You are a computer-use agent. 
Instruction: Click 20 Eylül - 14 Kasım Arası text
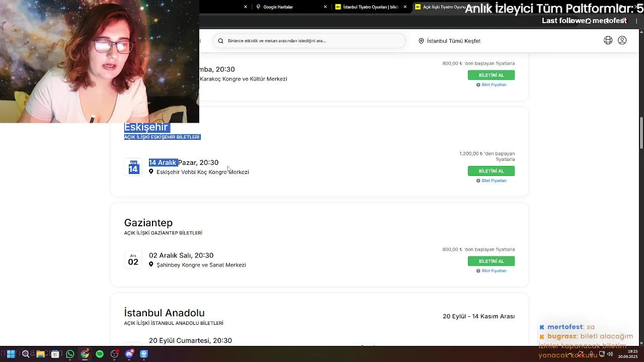(478, 316)
